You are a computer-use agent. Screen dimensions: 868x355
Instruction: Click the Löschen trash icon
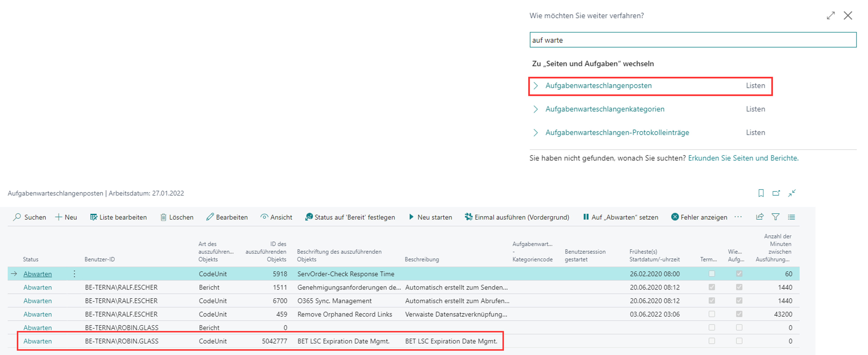point(164,217)
